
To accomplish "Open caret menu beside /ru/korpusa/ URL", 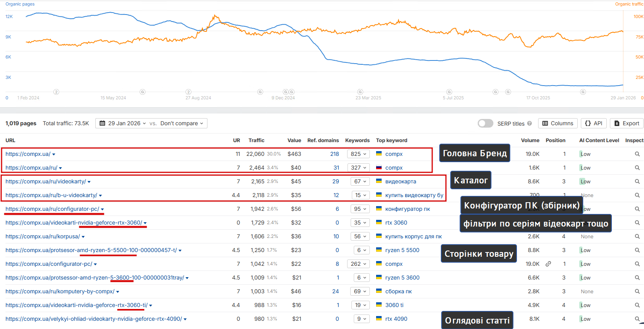I will 83,237.
